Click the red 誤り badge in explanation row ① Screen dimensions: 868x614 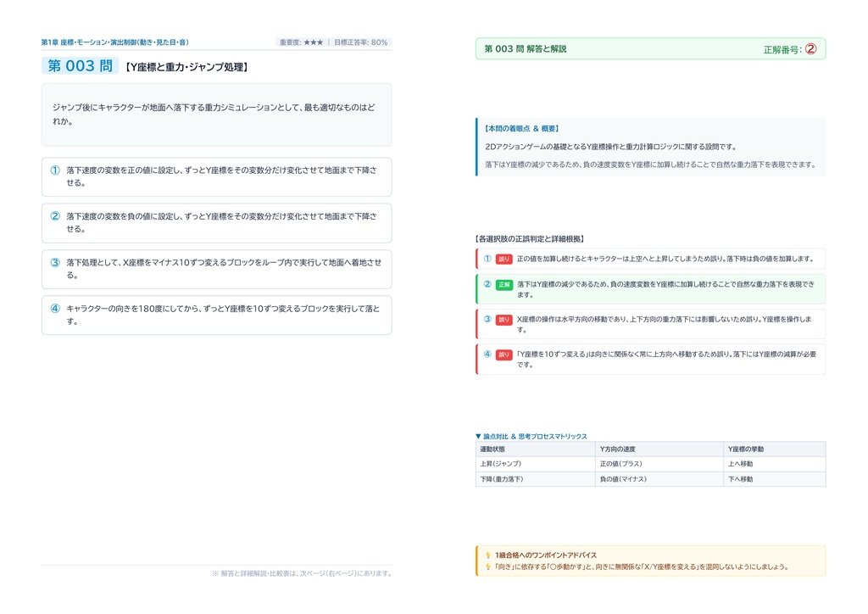504,259
